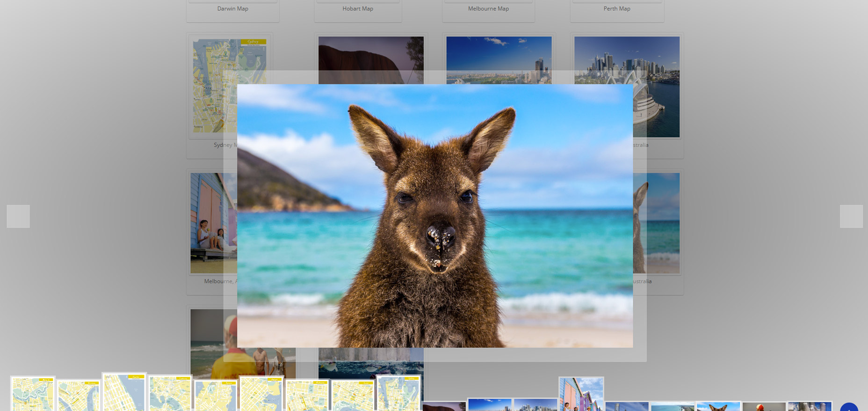The image size is (868, 411).
Task: Open the Perth map thumbnail in the strip
Action: [353, 396]
